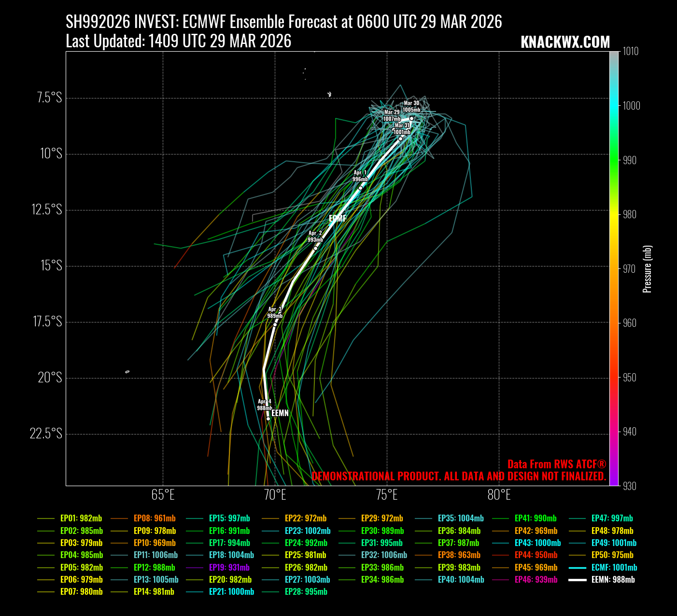Open the KNACKWX.COM link
Viewport: 677px width, 616px height.
tap(565, 42)
